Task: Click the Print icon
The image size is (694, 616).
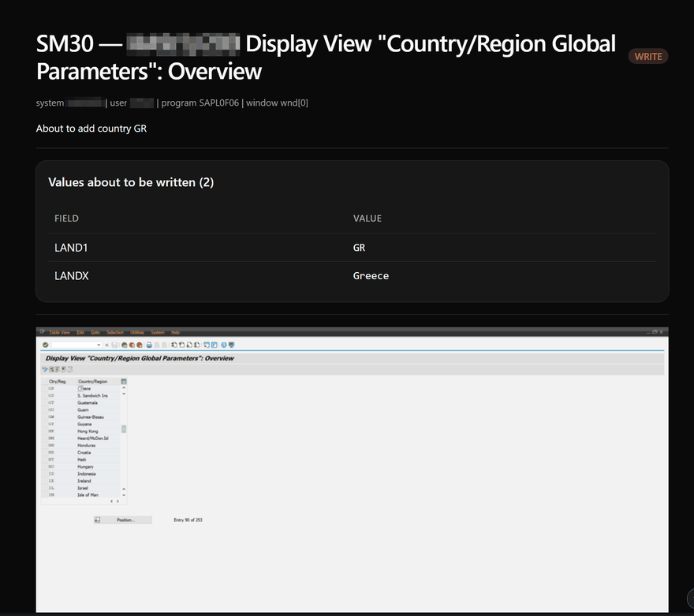Action: click(149, 345)
